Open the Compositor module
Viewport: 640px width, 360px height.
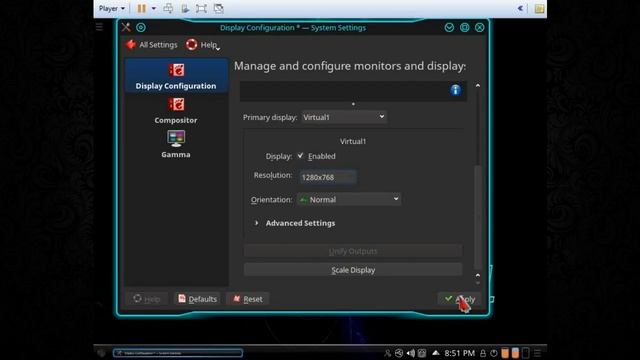coord(176,111)
